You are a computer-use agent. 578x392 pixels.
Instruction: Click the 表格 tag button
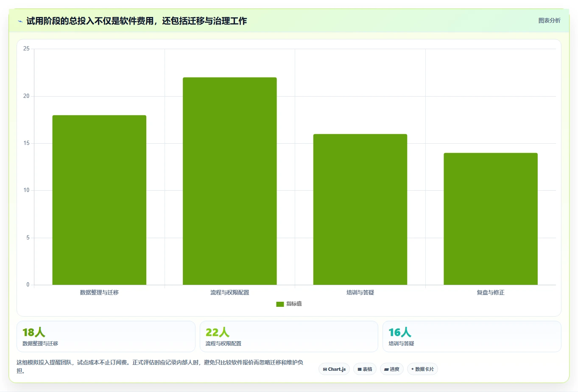pyautogui.click(x=365, y=369)
